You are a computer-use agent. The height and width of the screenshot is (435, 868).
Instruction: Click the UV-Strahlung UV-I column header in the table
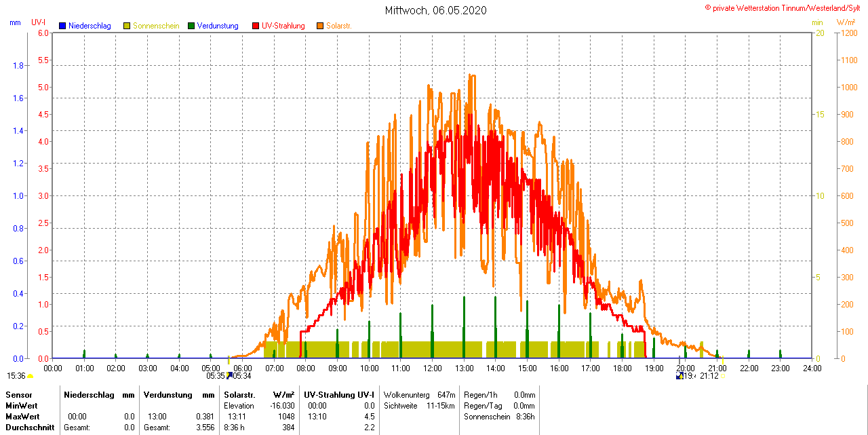(339, 394)
